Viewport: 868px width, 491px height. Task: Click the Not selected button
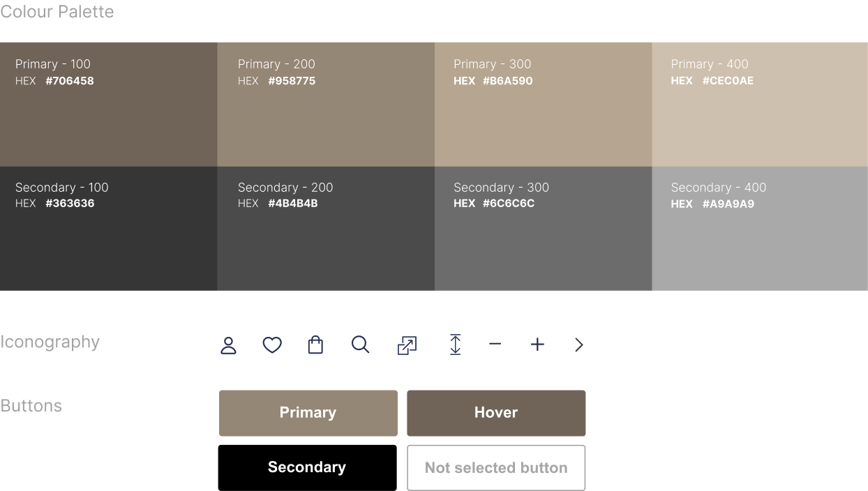pos(495,467)
